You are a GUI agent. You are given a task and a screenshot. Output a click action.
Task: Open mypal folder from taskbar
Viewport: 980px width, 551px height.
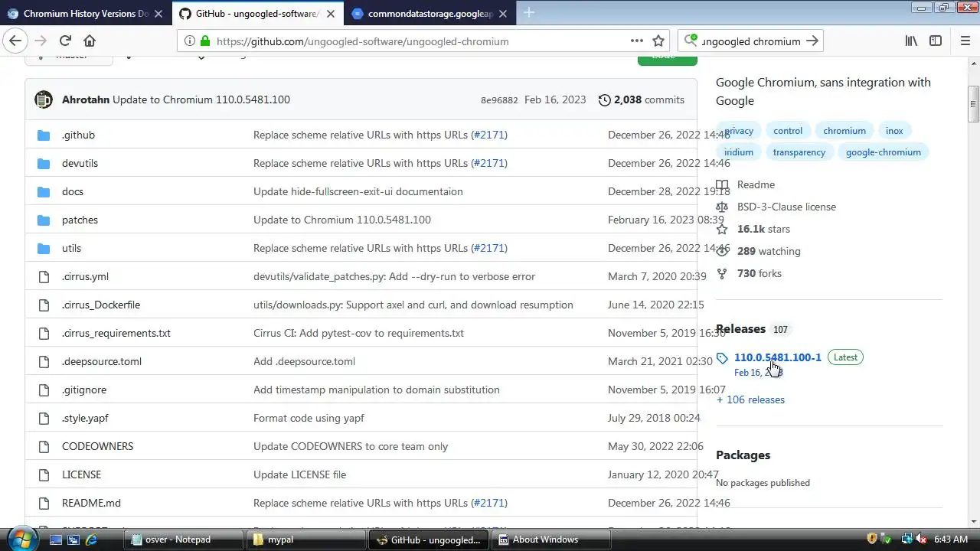click(308, 540)
